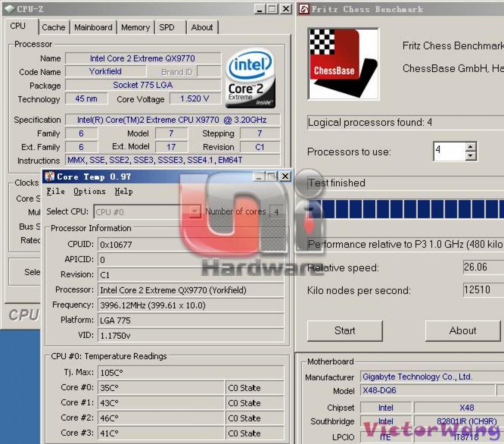
Task: Click the Technology value 45 nm
Action: [x=86, y=99]
